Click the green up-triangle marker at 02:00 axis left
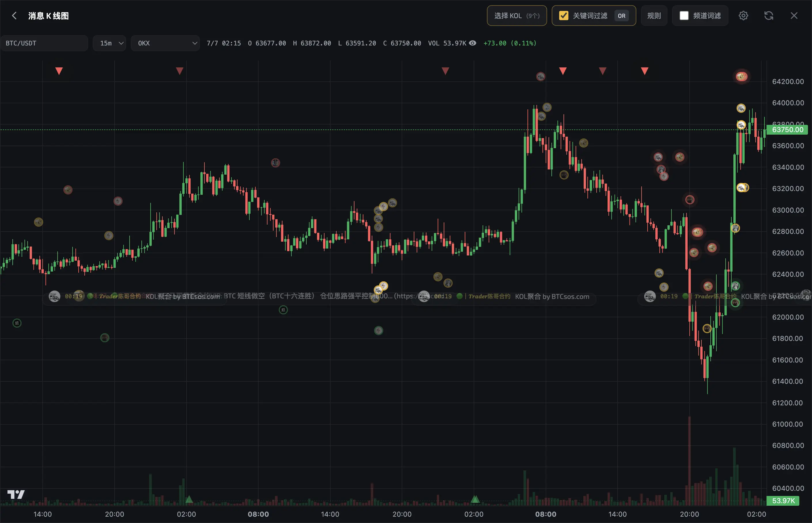812x523 pixels. point(189,499)
